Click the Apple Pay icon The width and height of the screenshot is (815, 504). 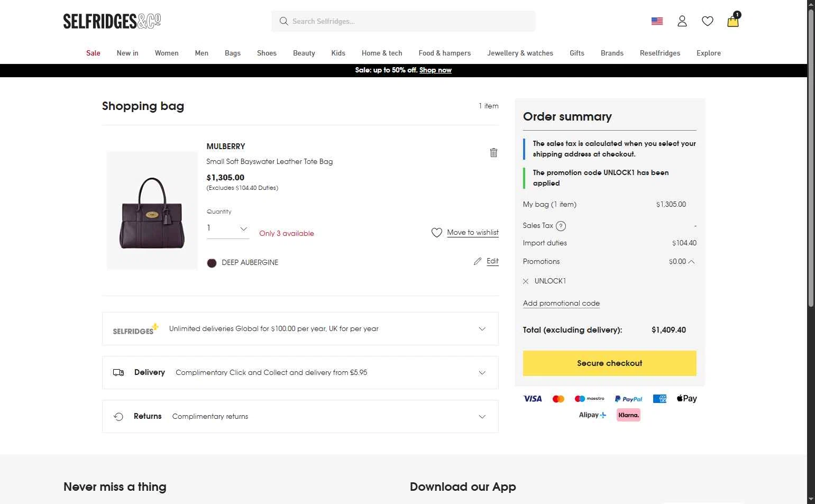tap(686, 399)
